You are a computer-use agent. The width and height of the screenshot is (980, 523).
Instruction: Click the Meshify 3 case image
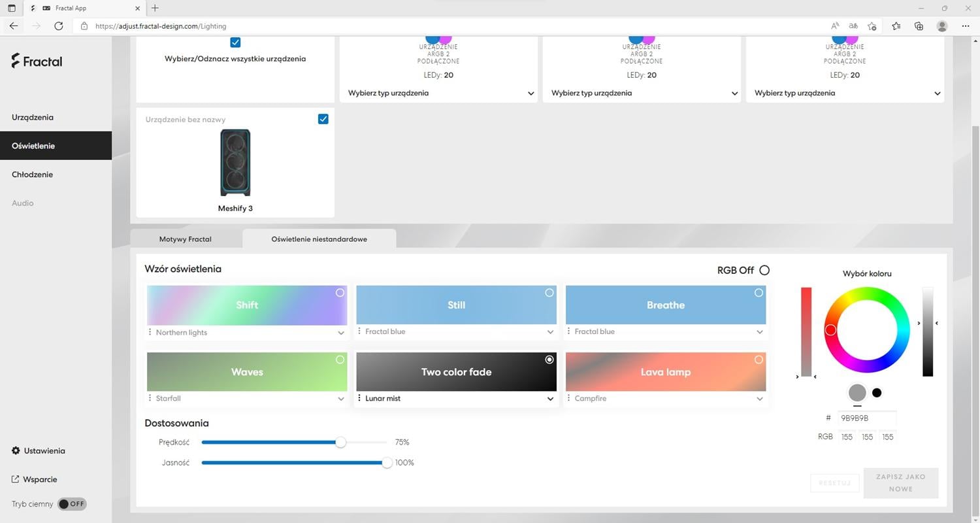(235, 163)
